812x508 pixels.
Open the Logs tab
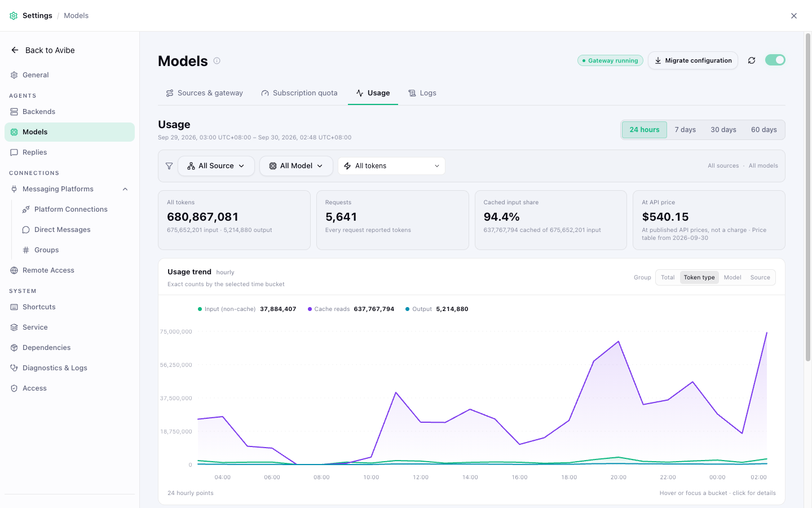click(422, 93)
